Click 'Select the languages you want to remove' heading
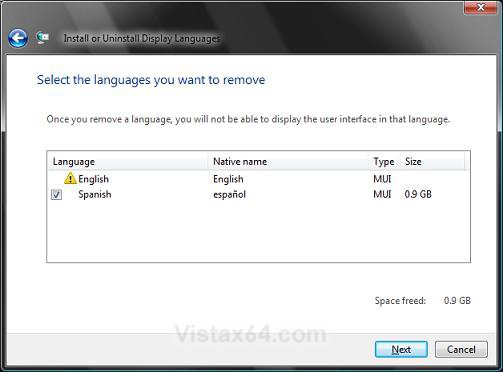The height and width of the screenshot is (372, 503). click(x=151, y=80)
